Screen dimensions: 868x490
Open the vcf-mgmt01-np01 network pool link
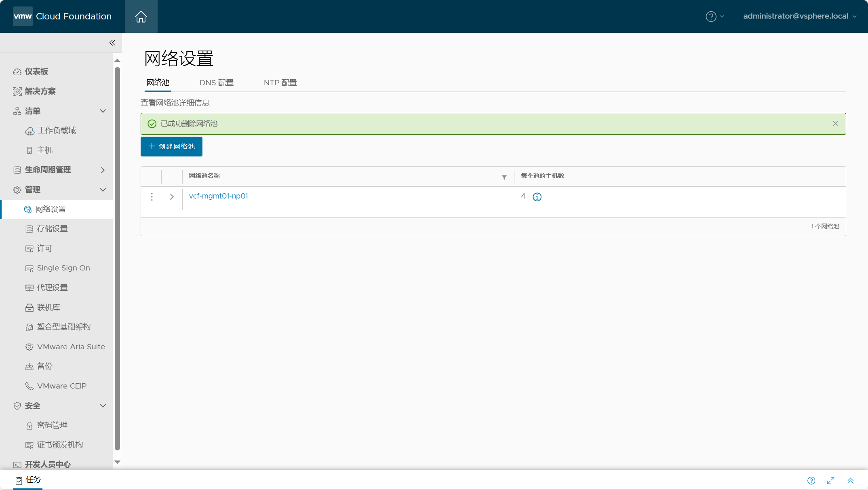[x=219, y=196]
